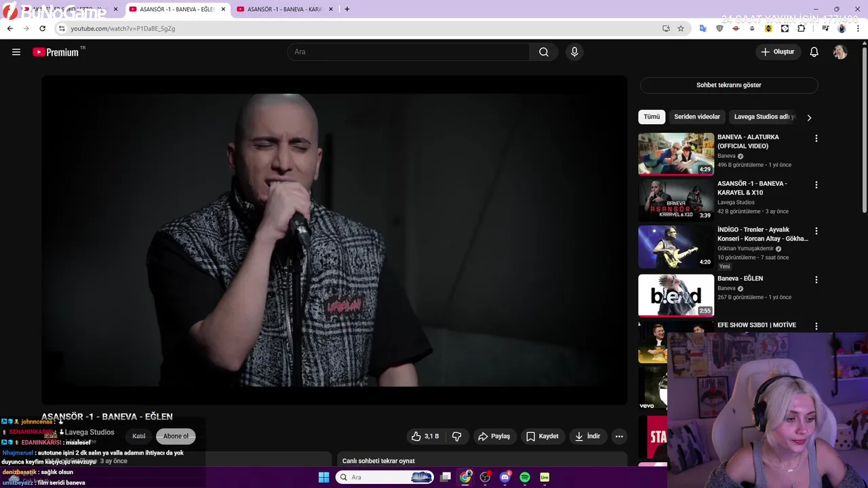Click the video player to pause

point(334,240)
